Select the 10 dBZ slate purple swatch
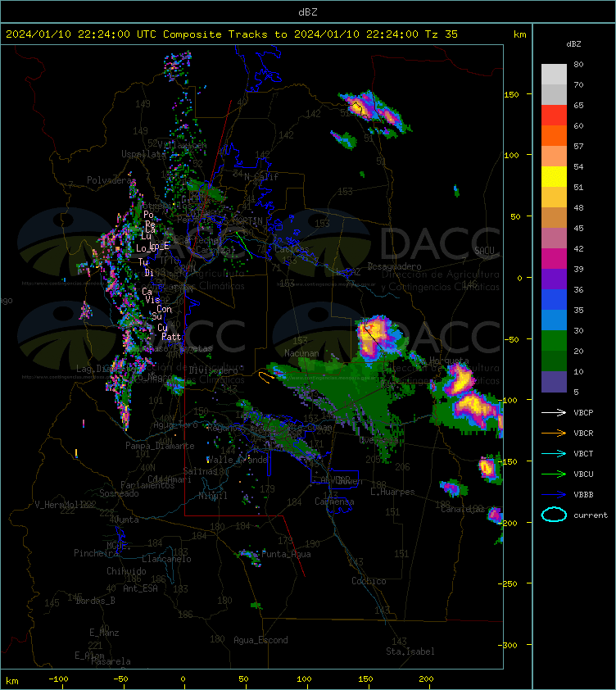Viewport: 616px width, 690px height. (x=554, y=382)
